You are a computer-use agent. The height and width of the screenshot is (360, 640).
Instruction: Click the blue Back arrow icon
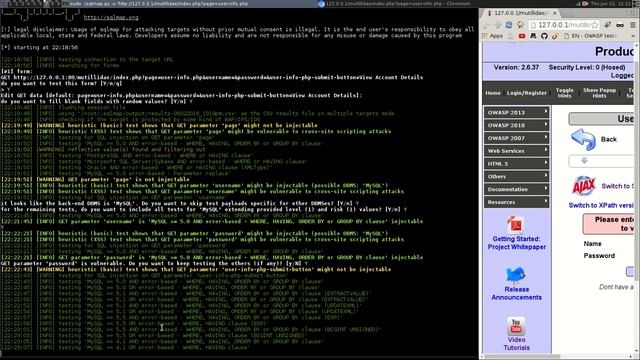pyautogui.click(x=583, y=139)
